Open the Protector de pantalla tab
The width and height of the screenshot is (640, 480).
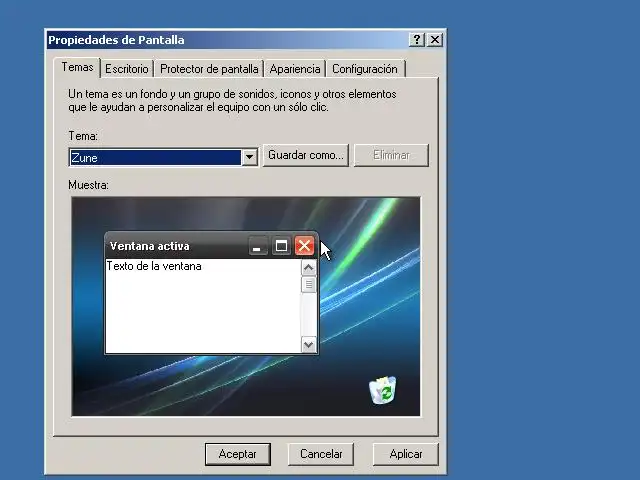(209, 69)
